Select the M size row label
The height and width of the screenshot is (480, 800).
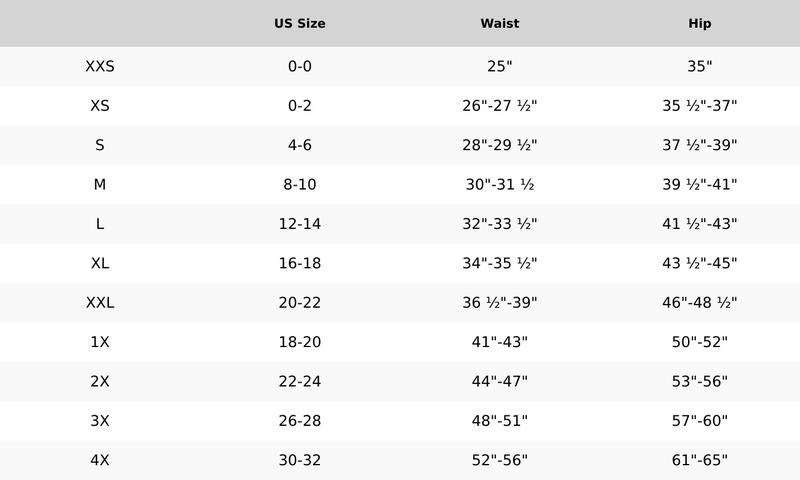[100, 184]
